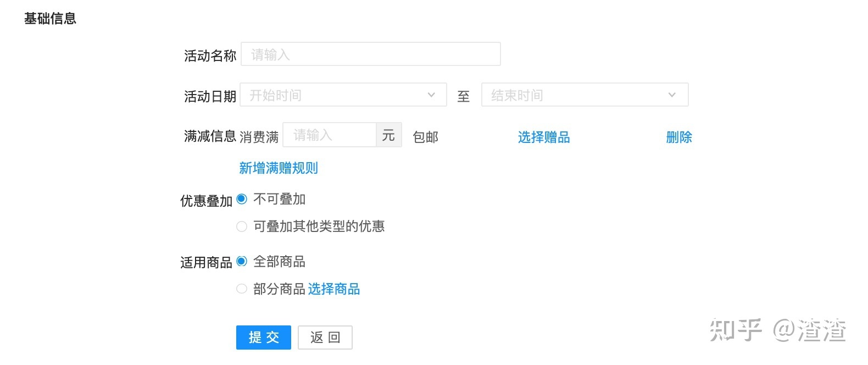
Task: Open the 开始时间 date dropdown
Action: click(x=343, y=95)
